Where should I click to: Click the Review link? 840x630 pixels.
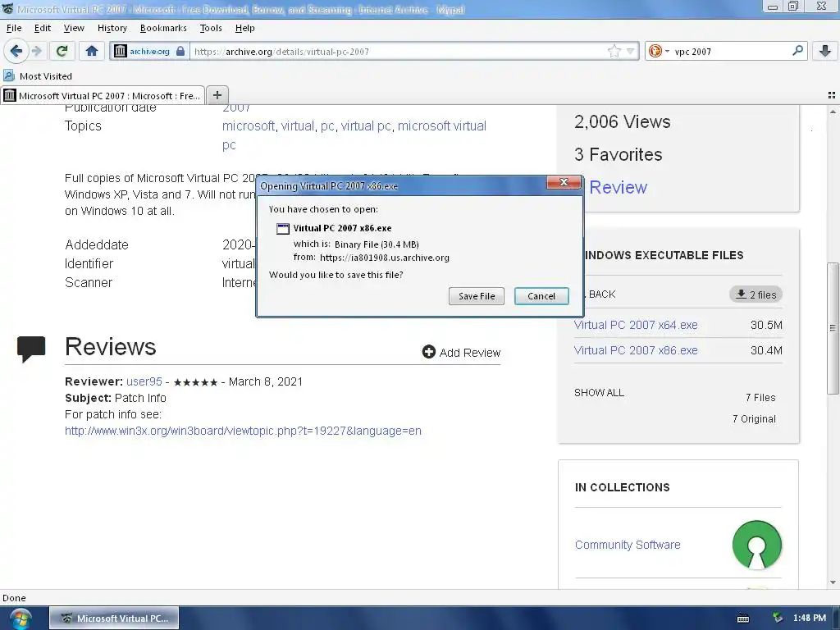618,187
